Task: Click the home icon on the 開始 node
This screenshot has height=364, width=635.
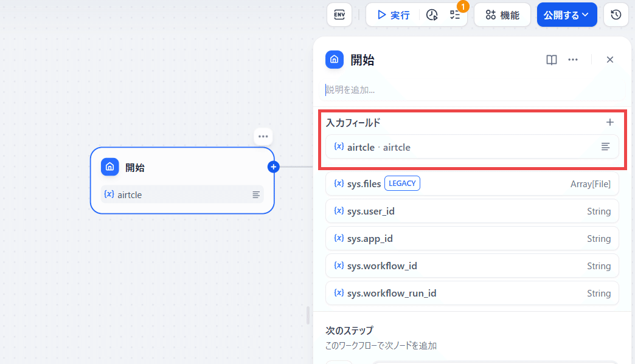Action: [110, 167]
